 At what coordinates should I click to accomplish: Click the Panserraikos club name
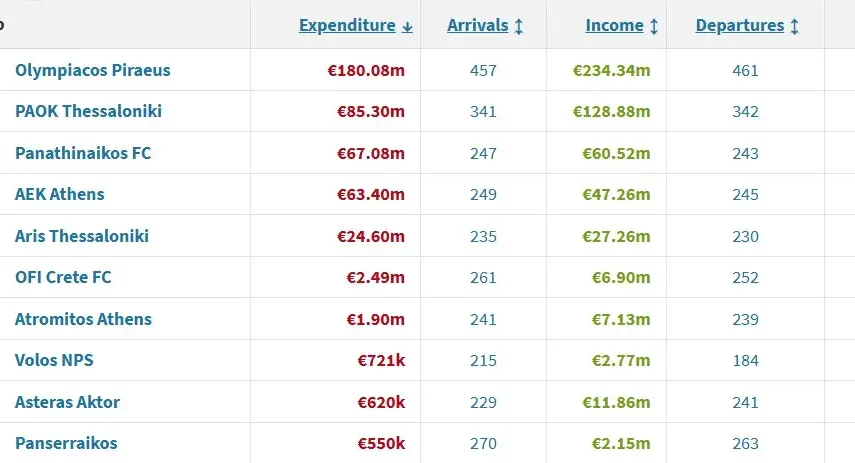[66, 443]
